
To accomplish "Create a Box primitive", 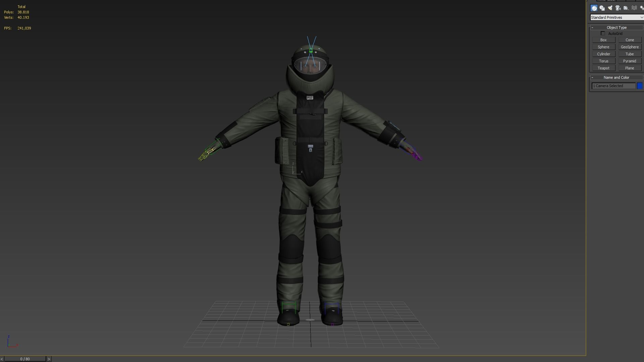I will [603, 40].
